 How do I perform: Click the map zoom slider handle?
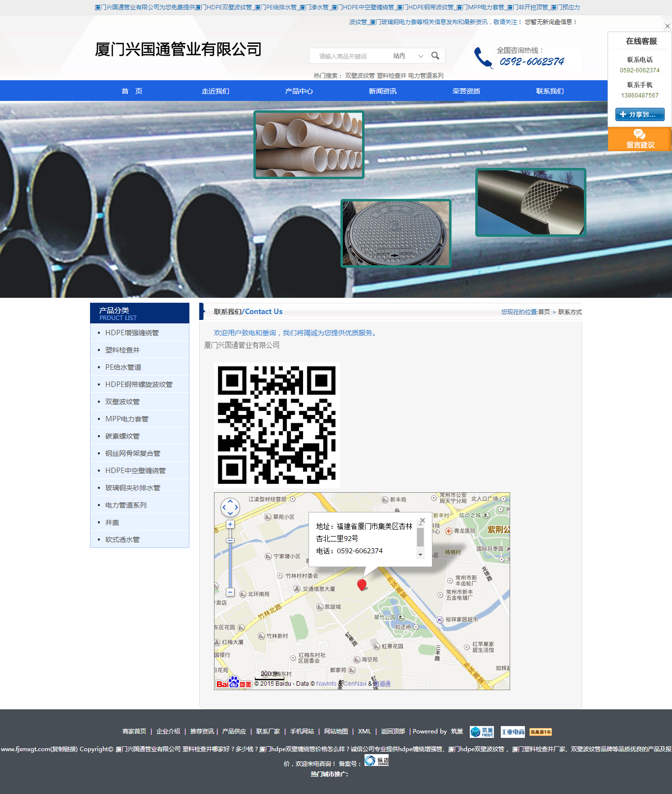tap(230, 540)
